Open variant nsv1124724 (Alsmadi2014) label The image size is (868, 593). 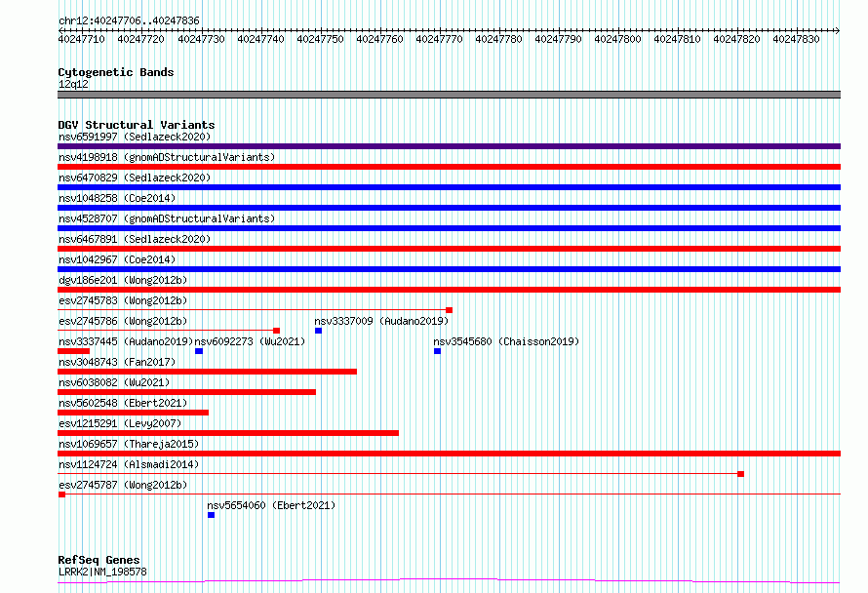coord(129,464)
